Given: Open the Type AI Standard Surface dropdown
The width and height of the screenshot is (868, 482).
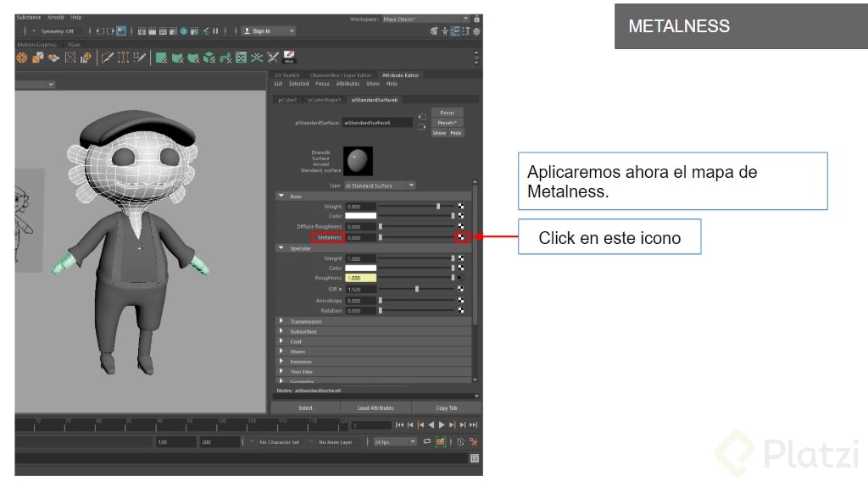Looking at the screenshot, I should pyautogui.click(x=380, y=186).
